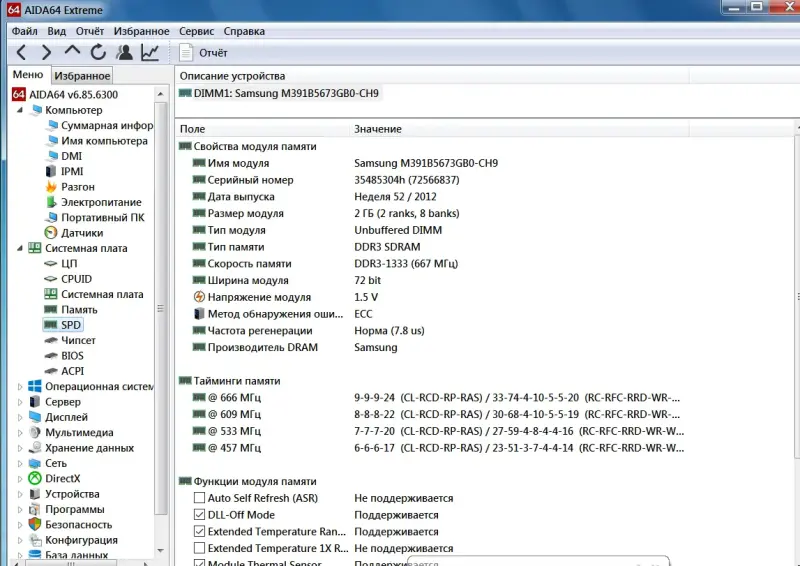Open the Отчёт menu in menu bar
Screen dimensions: 800x566
point(90,31)
